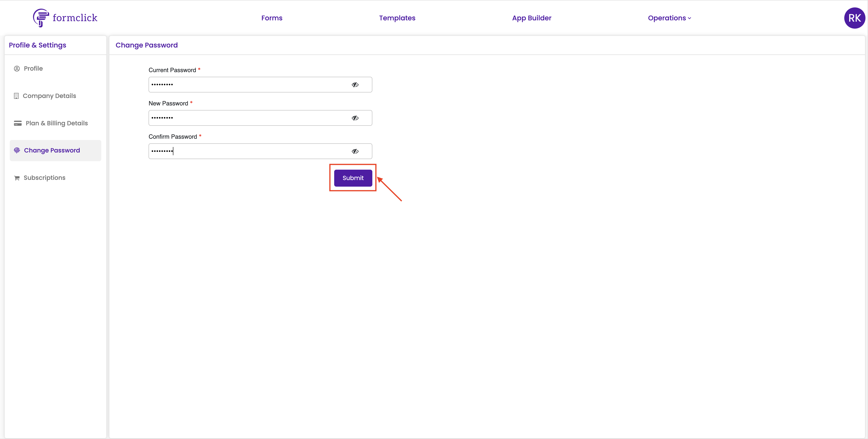
Task: Click the formclick brand name link
Action: coord(75,18)
